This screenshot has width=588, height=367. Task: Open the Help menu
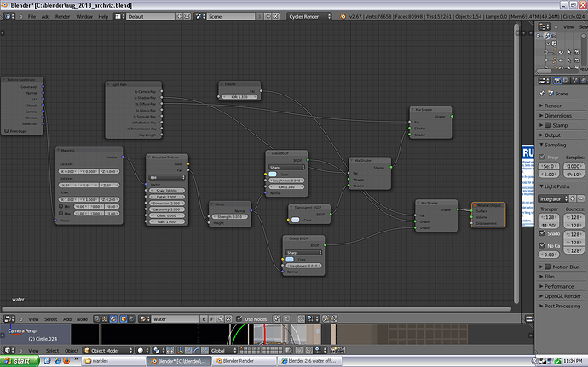coord(103,16)
